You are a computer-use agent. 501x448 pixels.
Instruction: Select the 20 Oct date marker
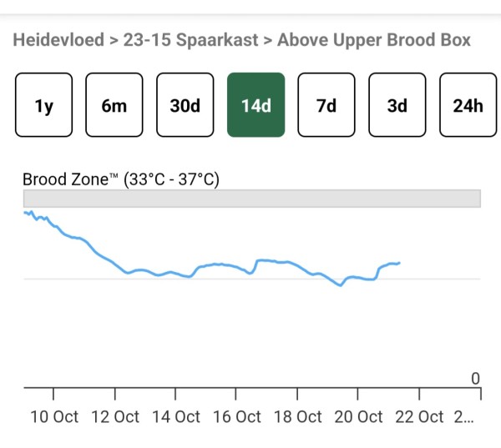359,417
